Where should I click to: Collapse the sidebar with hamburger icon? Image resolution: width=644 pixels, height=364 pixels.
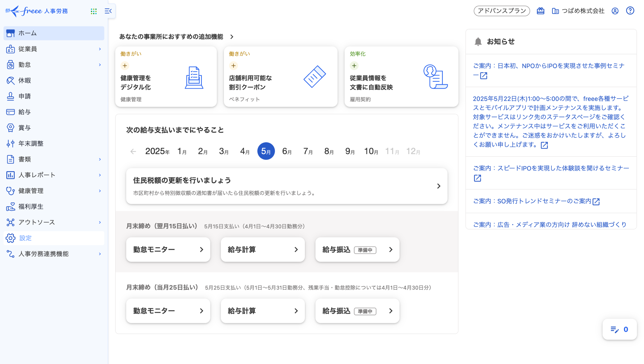[x=108, y=11]
